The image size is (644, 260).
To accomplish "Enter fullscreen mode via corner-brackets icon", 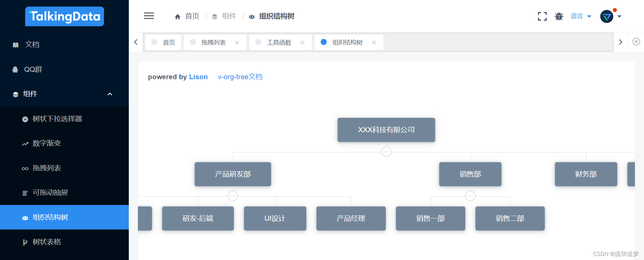I will coord(542,16).
